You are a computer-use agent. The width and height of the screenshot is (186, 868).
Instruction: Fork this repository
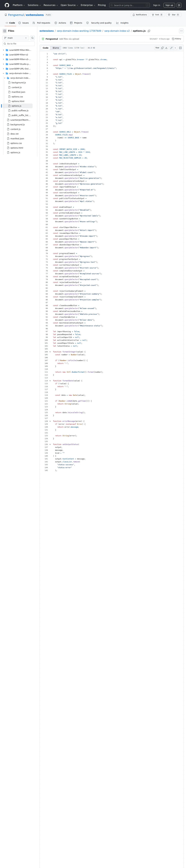click(157, 15)
